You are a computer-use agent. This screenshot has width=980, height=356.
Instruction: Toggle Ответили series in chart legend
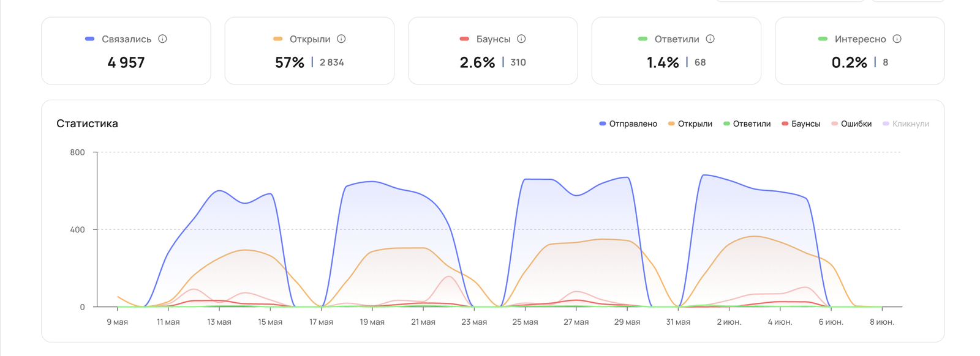tap(747, 124)
